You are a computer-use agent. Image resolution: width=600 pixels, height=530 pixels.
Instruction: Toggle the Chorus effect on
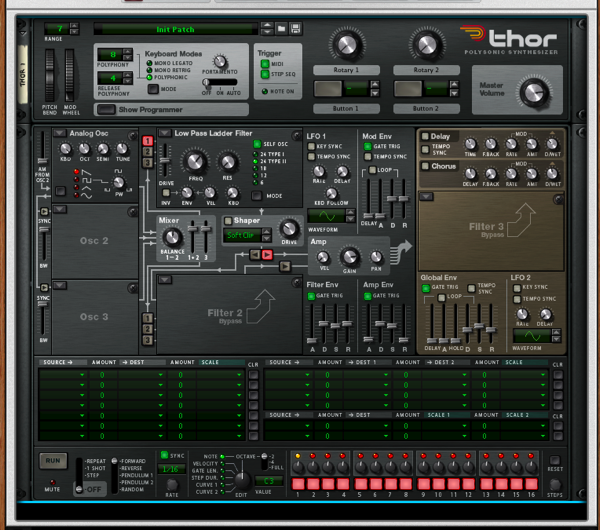(x=425, y=166)
